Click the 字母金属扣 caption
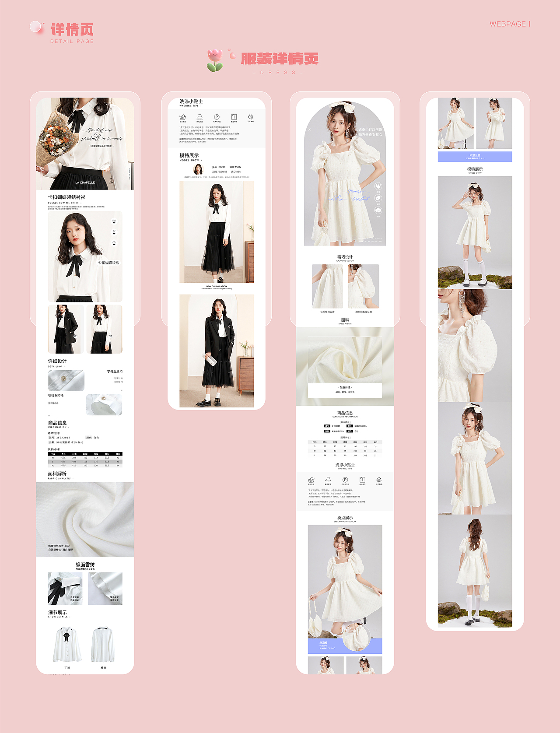 click(x=115, y=372)
